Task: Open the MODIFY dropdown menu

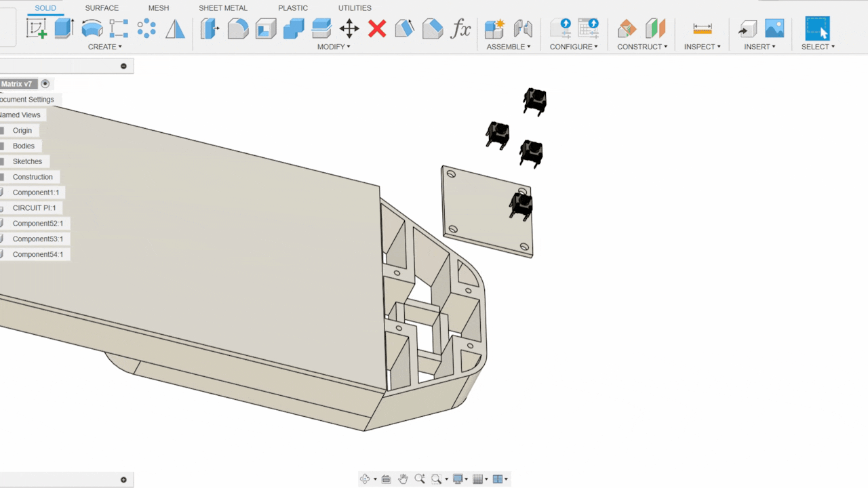Action: point(334,47)
